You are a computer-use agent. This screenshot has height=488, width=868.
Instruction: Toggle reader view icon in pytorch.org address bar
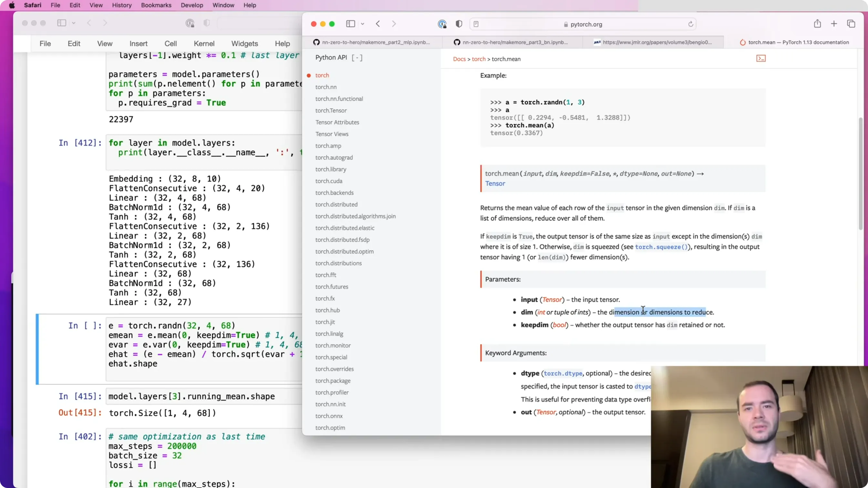click(476, 24)
